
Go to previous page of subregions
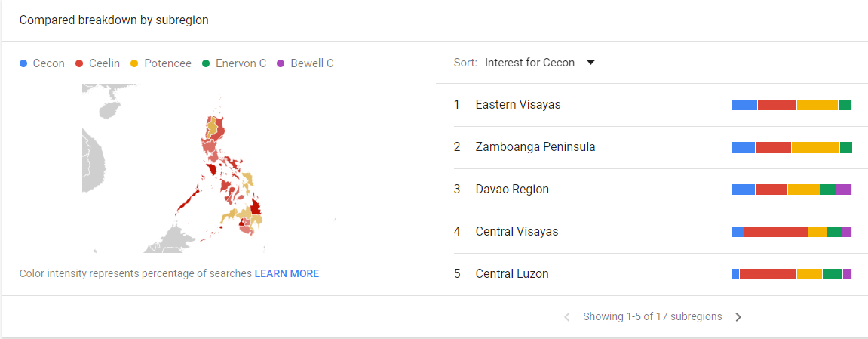pos(567,317)
